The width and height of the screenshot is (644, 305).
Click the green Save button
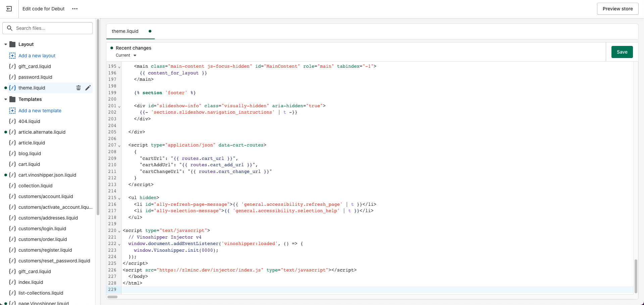[622, 52]
